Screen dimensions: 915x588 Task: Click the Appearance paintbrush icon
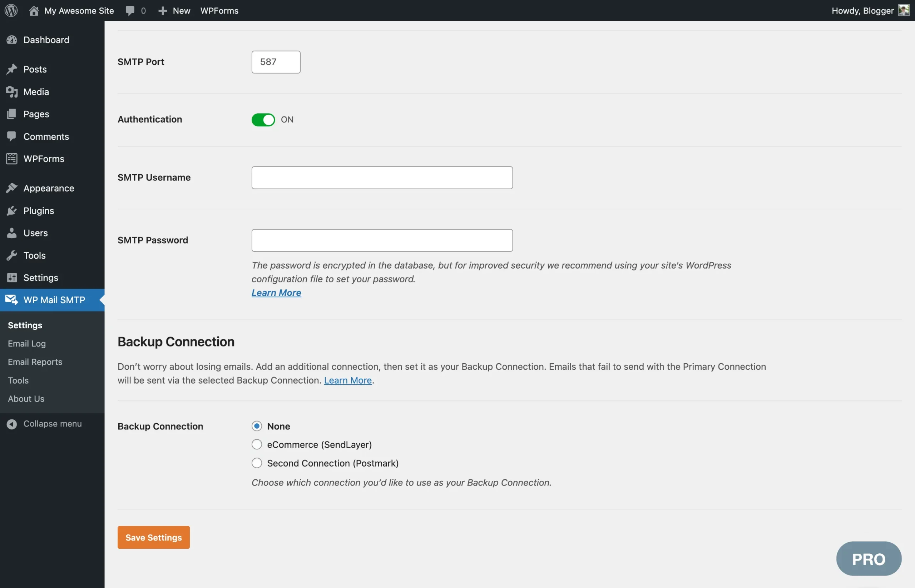tap(12, 188)
